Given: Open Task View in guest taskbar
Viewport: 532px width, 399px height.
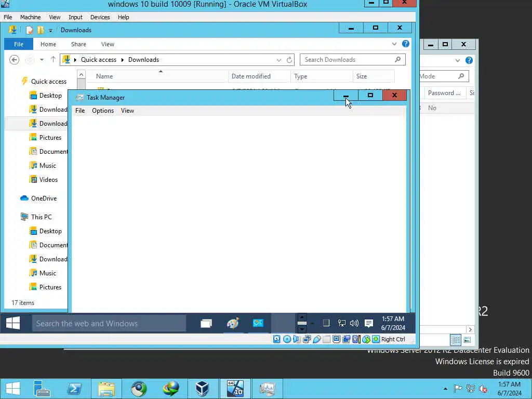Looking at the screenshot, I should coord(206,323).
